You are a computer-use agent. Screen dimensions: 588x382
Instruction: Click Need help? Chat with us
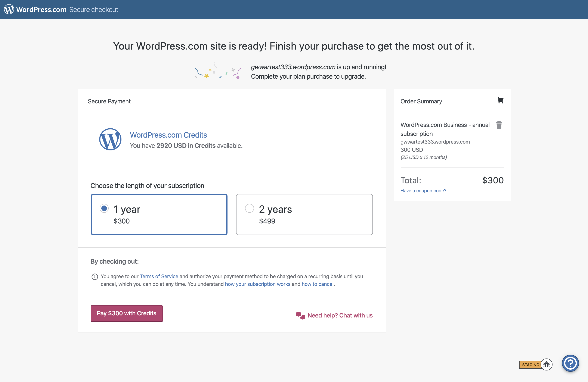(340, 316)
